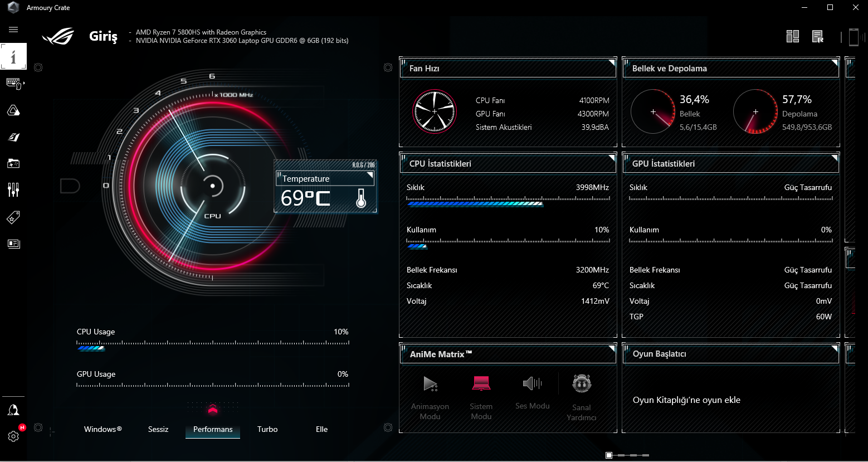Open the User Center icon

(13, 410)
